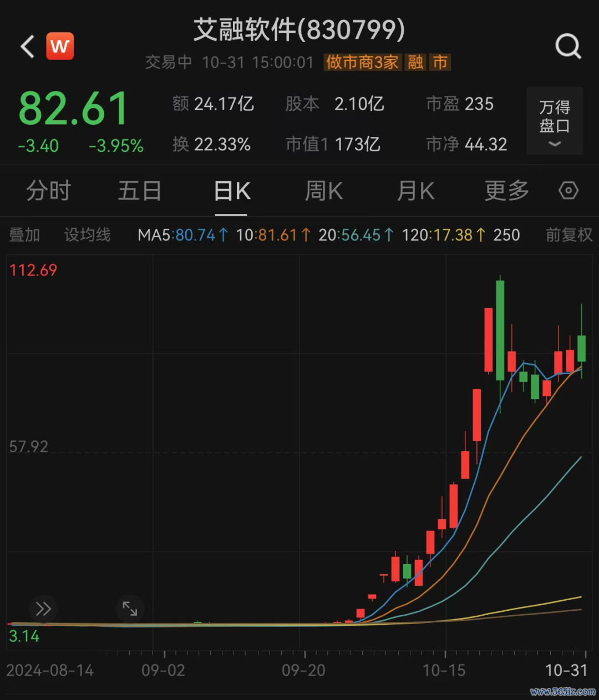Screen dimensions: 599x700
Task: Tap the 3.14 low price label
Action: click(x=24, y=636)
